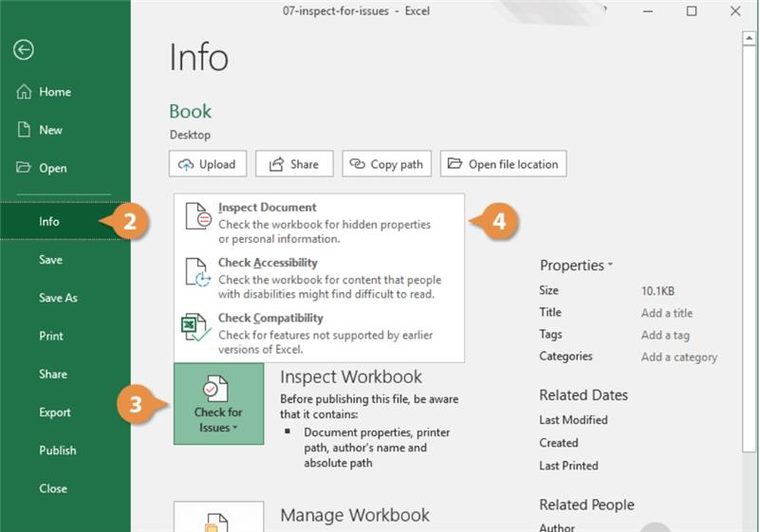Select Inspect Document from the menu
The height and width of the screenshot is (532, 759).
tap(319, 222)
